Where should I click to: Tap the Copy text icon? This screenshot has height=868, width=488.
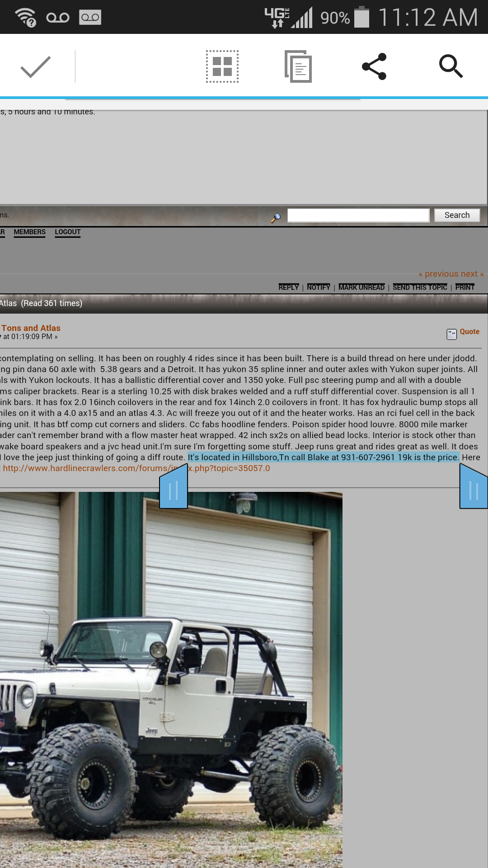(x=298, y=67)
